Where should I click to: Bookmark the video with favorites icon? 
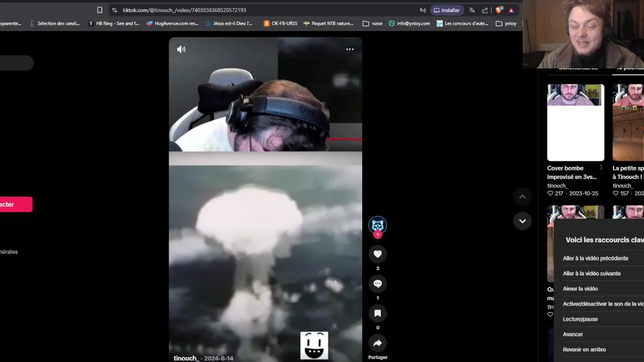point(377,313)
